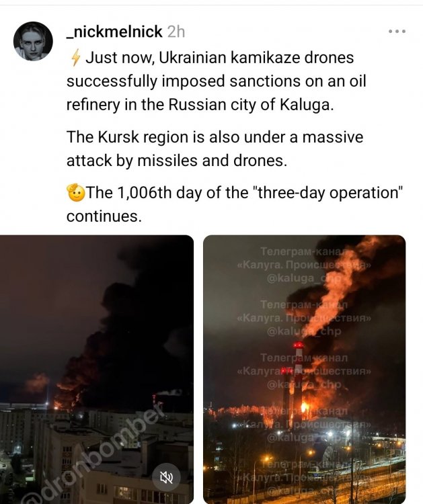Click the lightning bolt emoji in the post
This screenshot has height=504, width=423.
tap(75, 58)
